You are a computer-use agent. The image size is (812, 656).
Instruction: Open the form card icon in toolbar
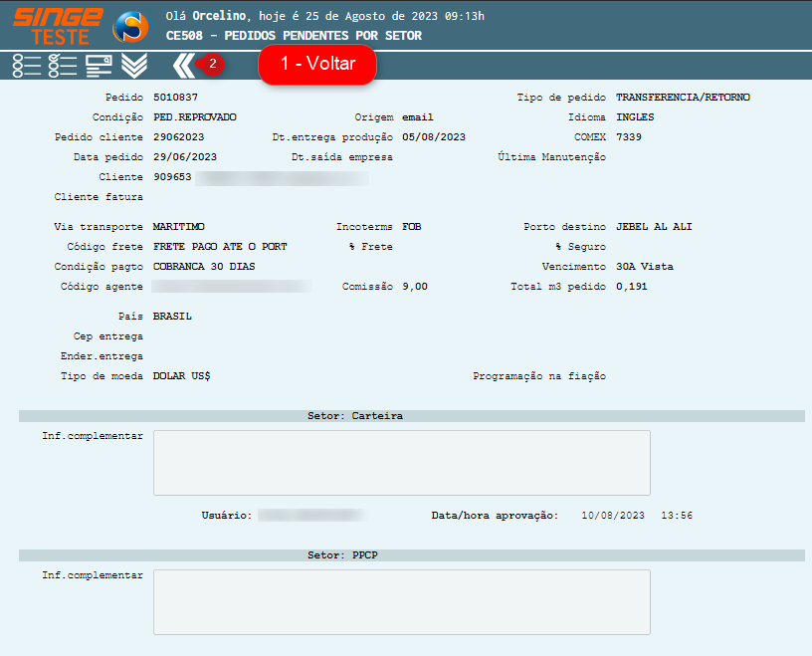(99, 66)
